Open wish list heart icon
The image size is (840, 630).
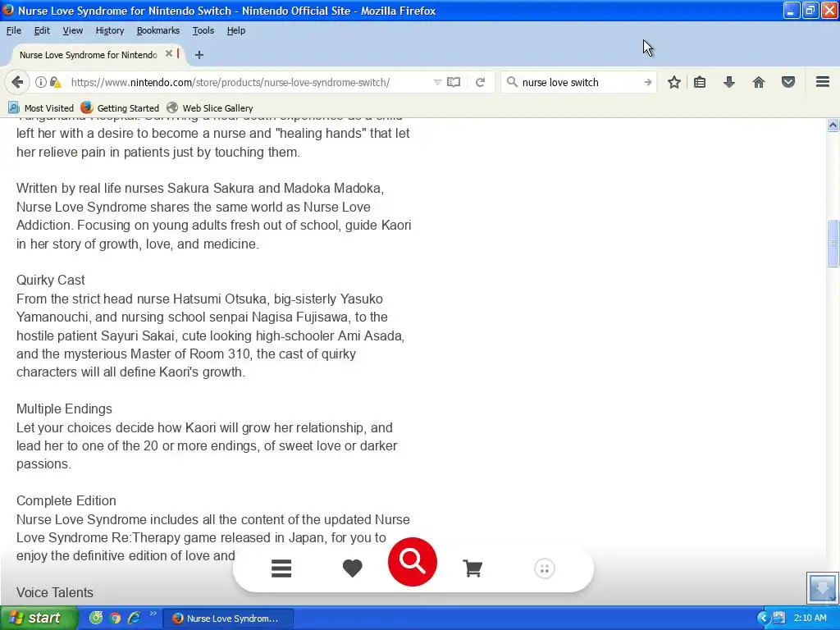pos(352,568)
